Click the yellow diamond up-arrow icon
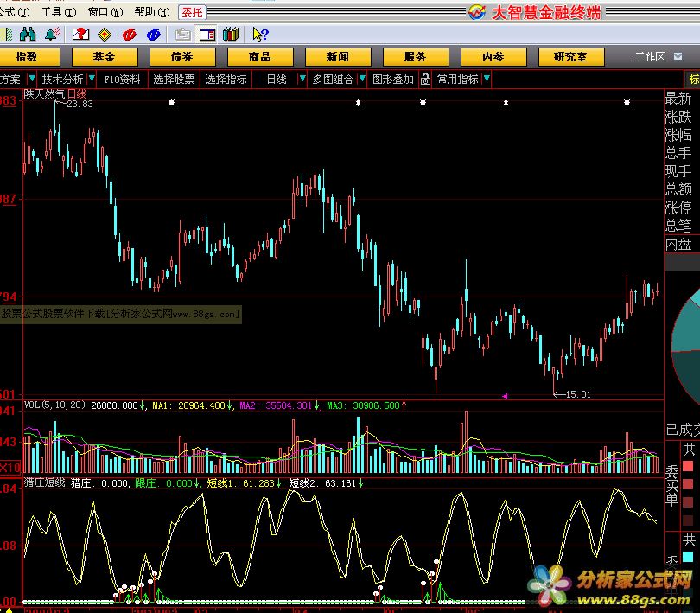This screenshot has width=700, height=613. [x=105, y=35]
